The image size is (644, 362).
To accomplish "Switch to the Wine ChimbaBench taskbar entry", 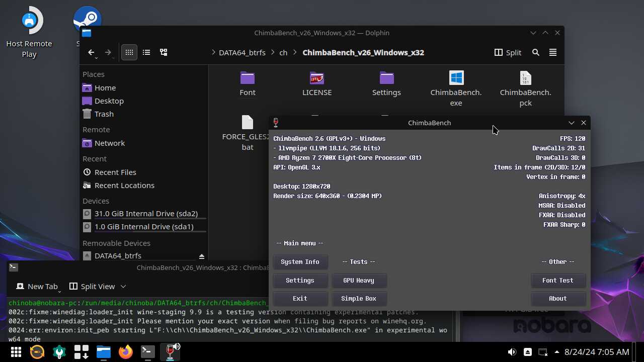I will [x=170, y=352].
